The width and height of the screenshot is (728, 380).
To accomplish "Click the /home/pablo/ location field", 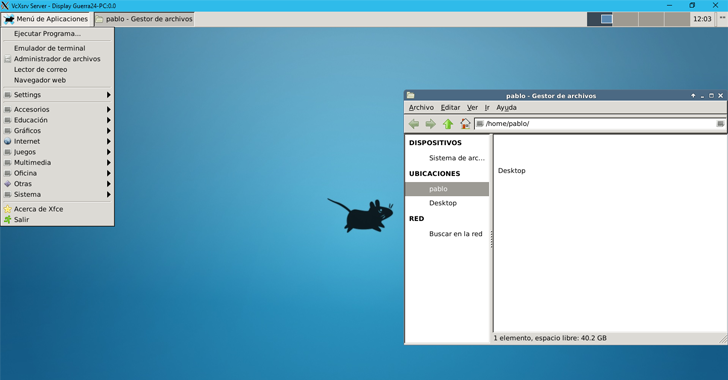I will (599, 124).
